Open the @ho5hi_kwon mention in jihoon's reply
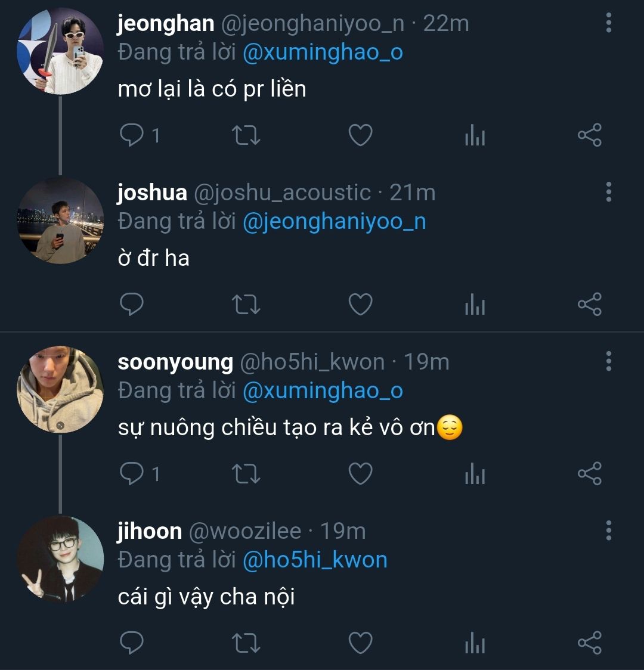The height and width of the screenshot is (670, 644). point(315,560)
